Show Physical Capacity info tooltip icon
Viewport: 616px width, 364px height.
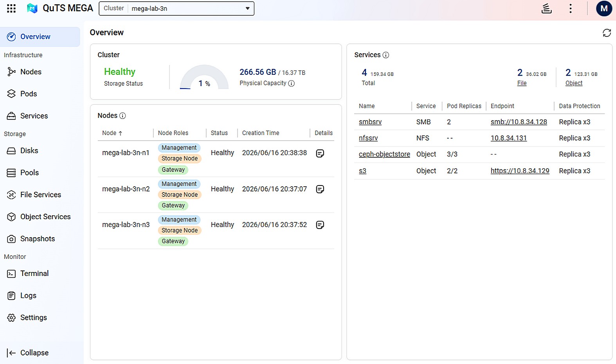tap(291, 83)
